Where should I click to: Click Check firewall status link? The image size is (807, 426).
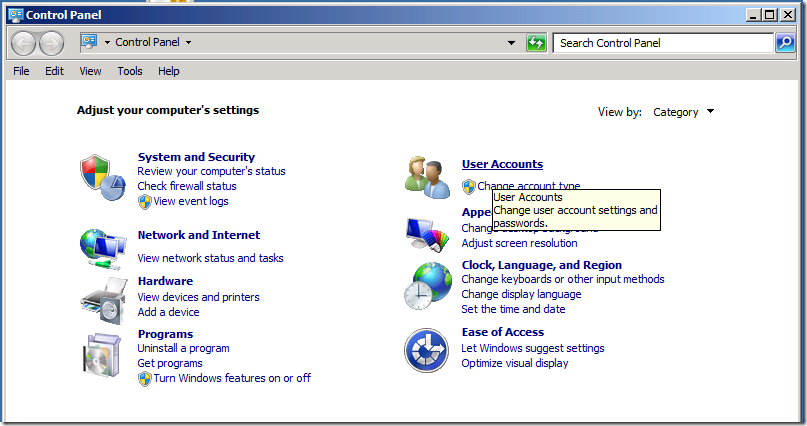pos(187,186)
